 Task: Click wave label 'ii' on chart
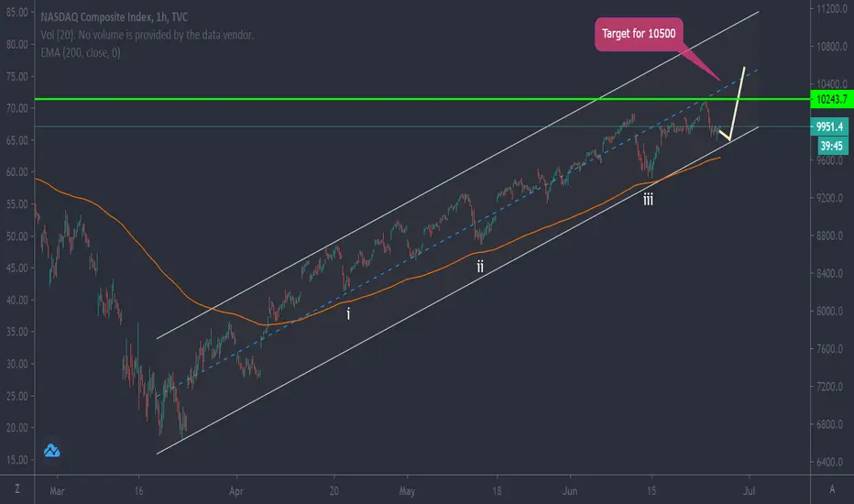(x=480, y=267)
